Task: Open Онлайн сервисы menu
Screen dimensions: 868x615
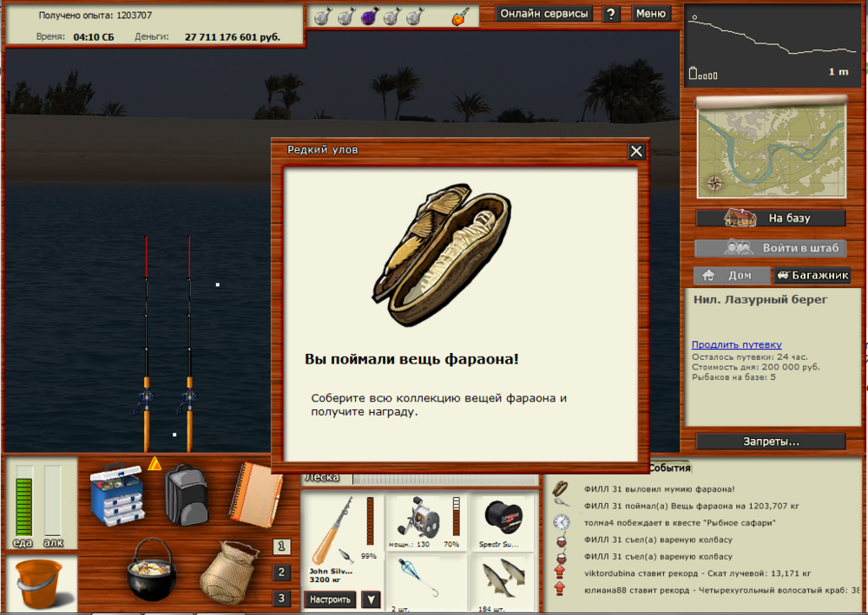Action: click(543, 14)
